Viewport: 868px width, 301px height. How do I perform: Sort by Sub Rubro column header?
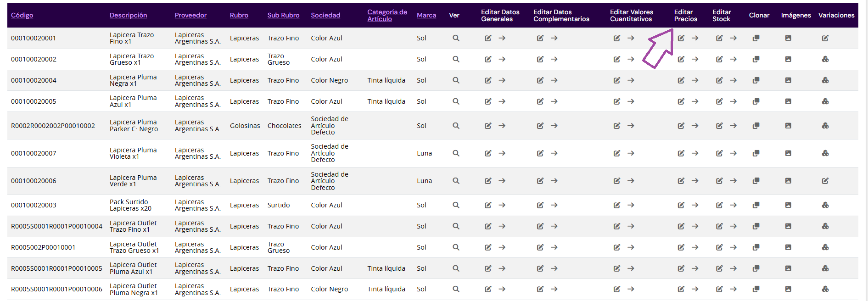[283, 15]
